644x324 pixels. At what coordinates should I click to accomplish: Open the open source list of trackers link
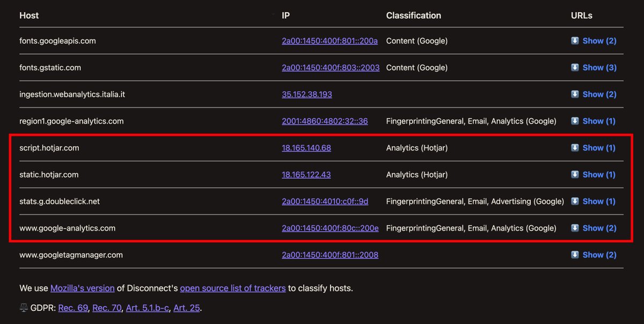pyautogui.click(x=232, y=288)
